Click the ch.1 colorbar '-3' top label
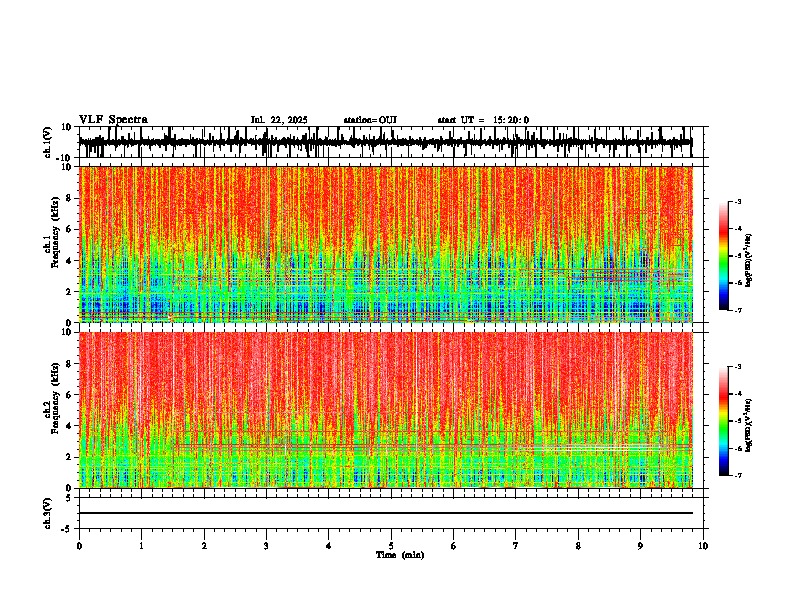The image size is (792, 612). point(738,201)
